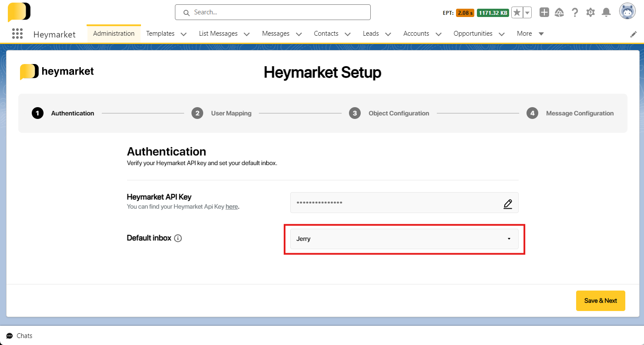Open the Opportunities tab
The height and width of the screenshot is (345, 644).
pos(473,34)
